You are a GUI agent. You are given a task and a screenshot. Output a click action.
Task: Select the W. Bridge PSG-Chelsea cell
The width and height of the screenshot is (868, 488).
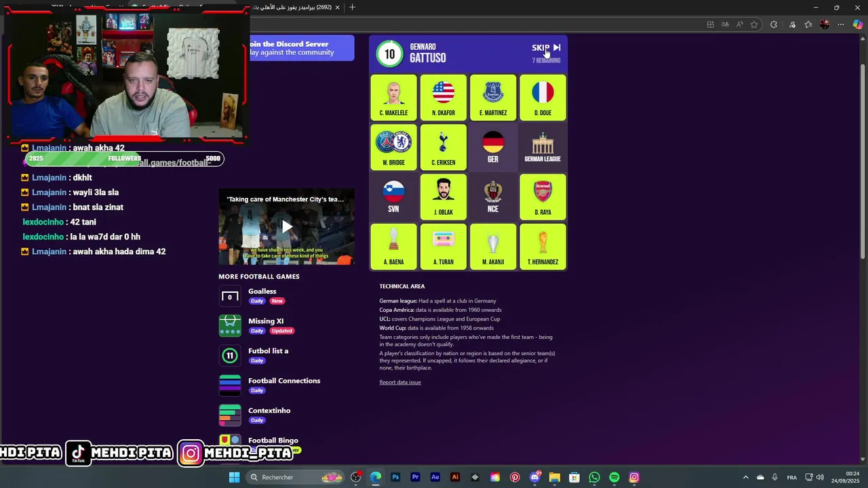click(x=393, y=147)
